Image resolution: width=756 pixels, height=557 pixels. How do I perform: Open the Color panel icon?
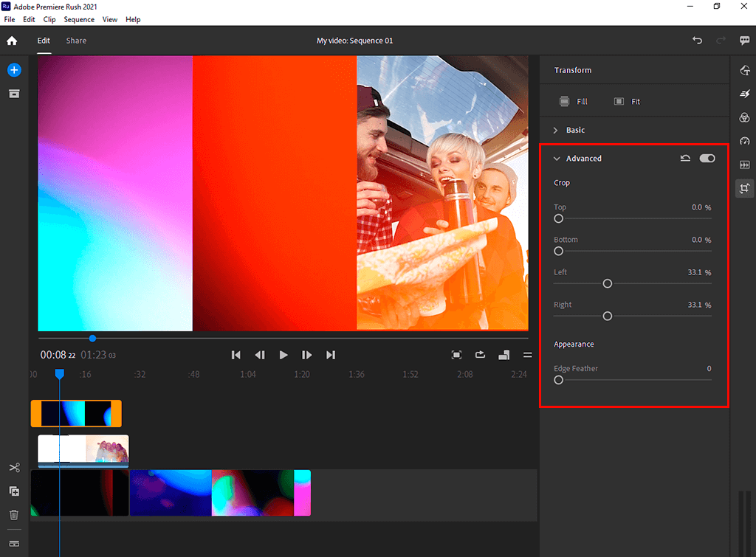point(744,118)
